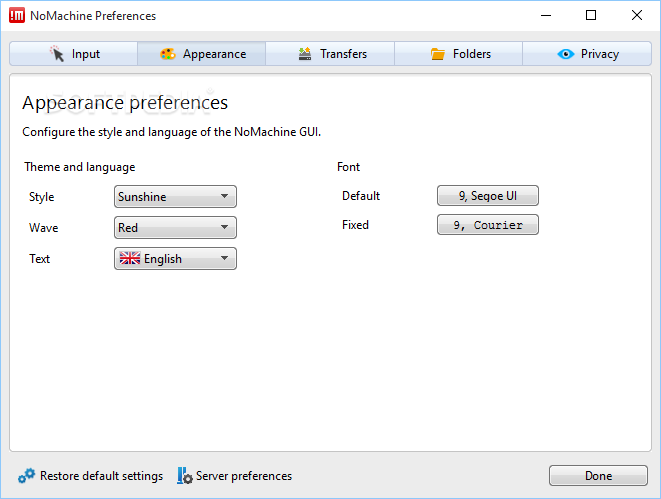Click the Transfers tray icon

tap(305, 54)
